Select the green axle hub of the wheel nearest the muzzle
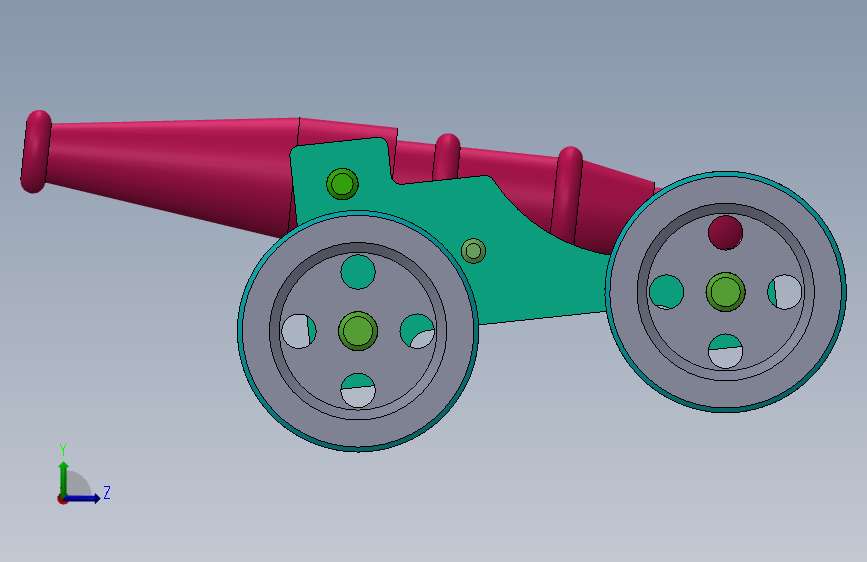Screen dimensions: 867x562 (x=358, y=331)
